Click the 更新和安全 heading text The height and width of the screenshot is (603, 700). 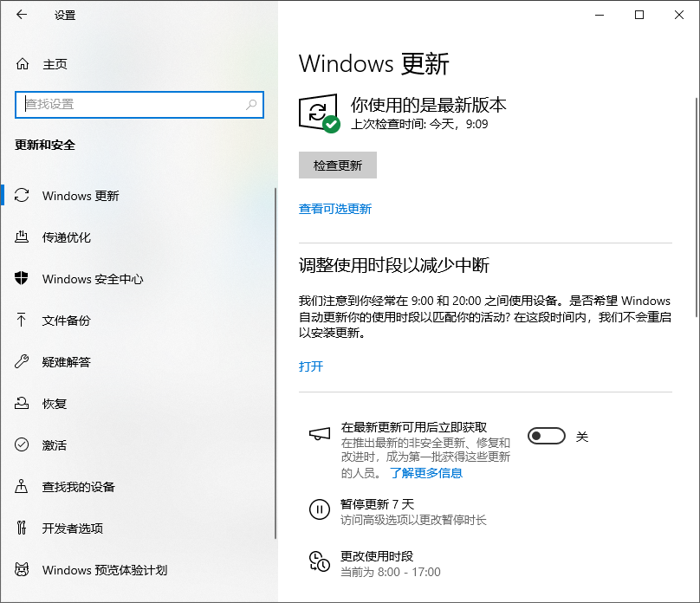(x=45, y=145)
